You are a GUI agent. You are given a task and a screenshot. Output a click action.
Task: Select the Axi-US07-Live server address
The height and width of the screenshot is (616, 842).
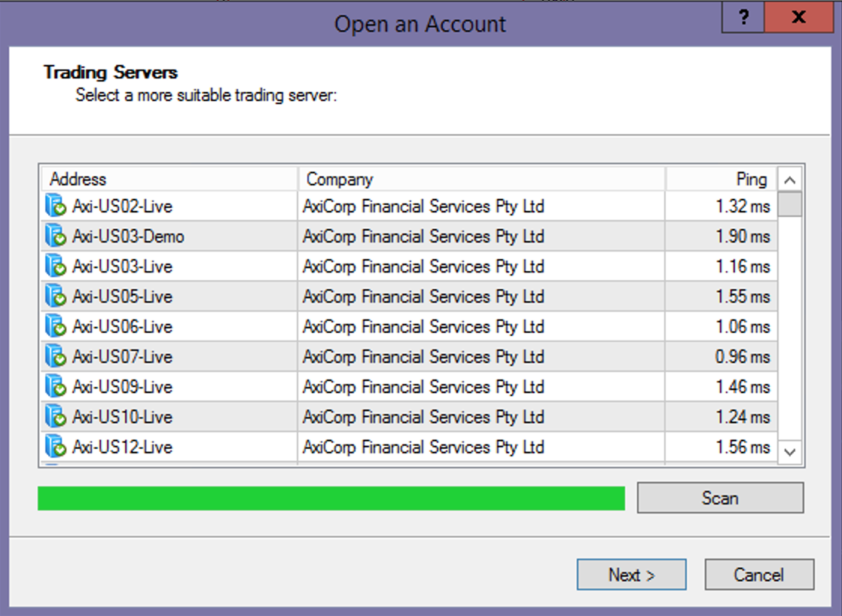point(123,357)
